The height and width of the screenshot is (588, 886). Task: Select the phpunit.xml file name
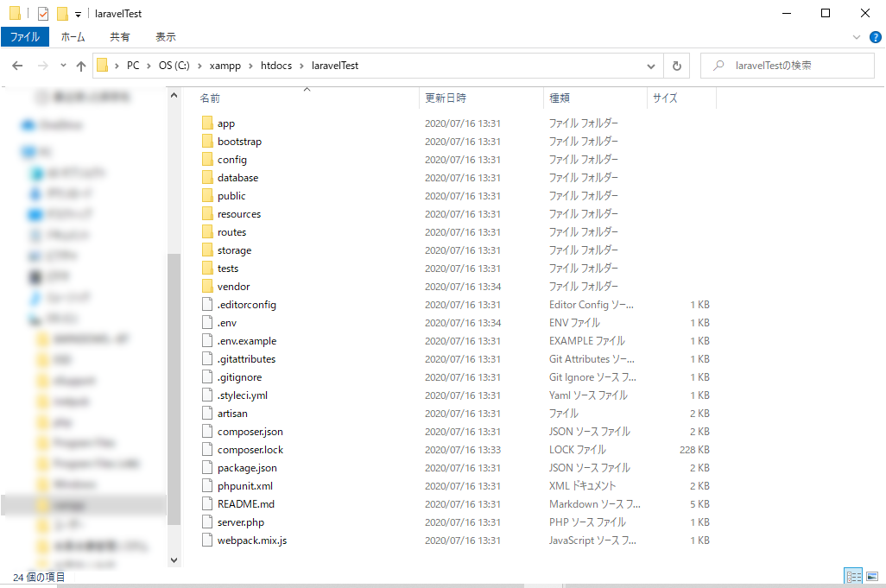tap(245, 486)
